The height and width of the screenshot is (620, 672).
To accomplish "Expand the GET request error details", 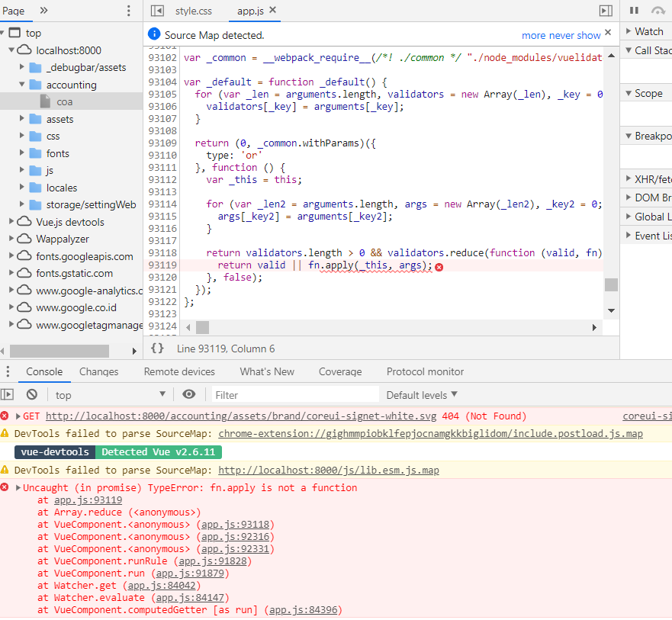I will click(x=18, y=416).
